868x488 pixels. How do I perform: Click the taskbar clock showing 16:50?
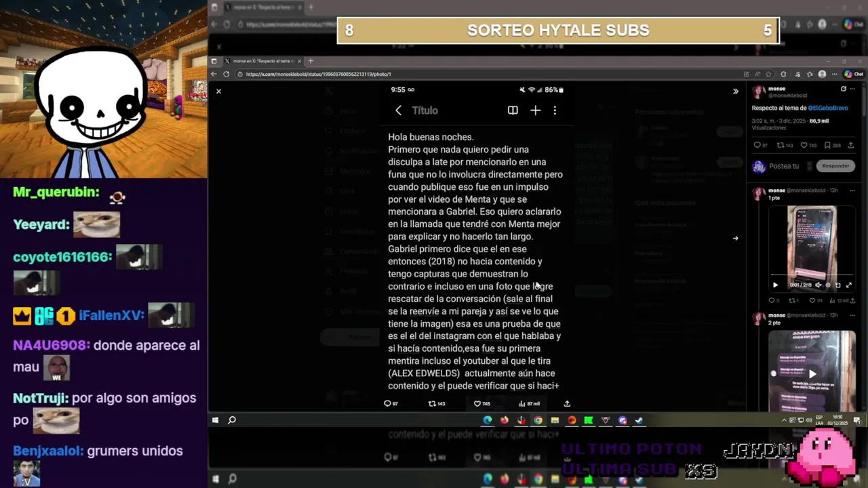coord(838,420)
